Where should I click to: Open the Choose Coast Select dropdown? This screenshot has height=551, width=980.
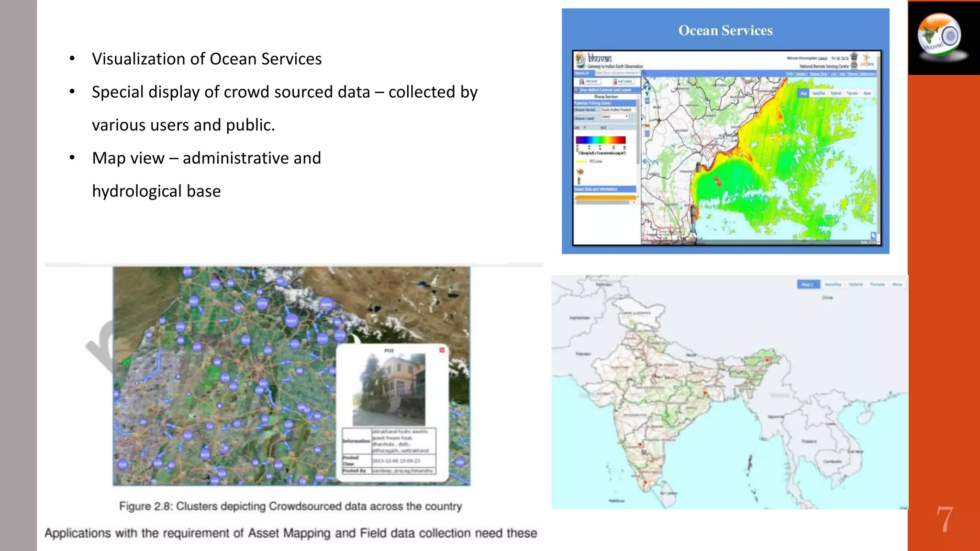tap(614, 117)
